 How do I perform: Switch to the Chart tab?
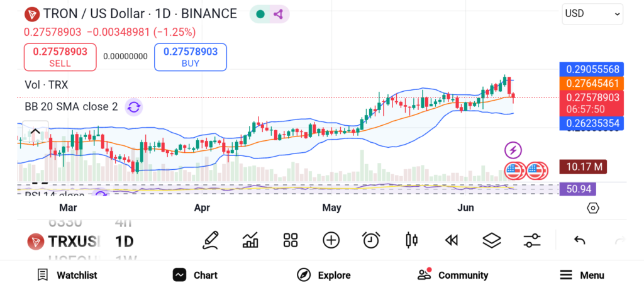tap(195, 275)
